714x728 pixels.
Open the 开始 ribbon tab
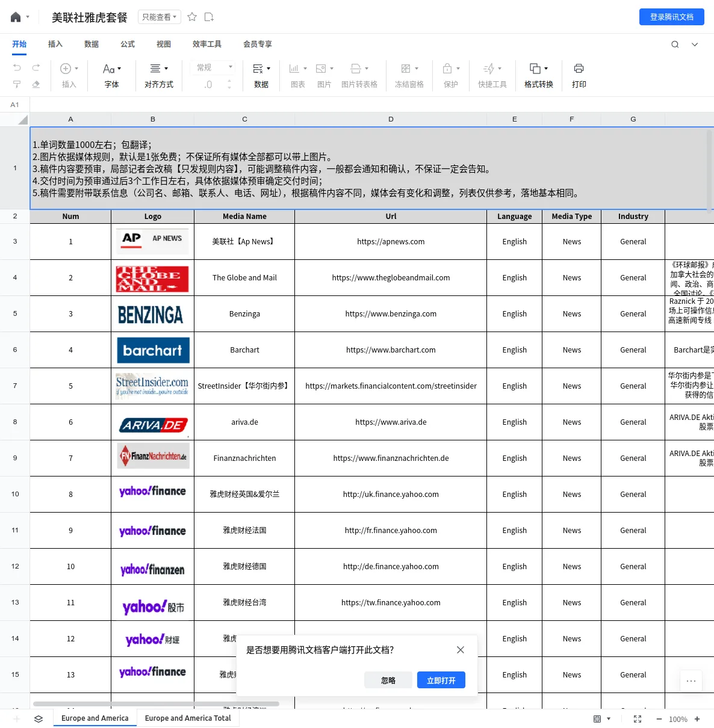tap(19, 44)
